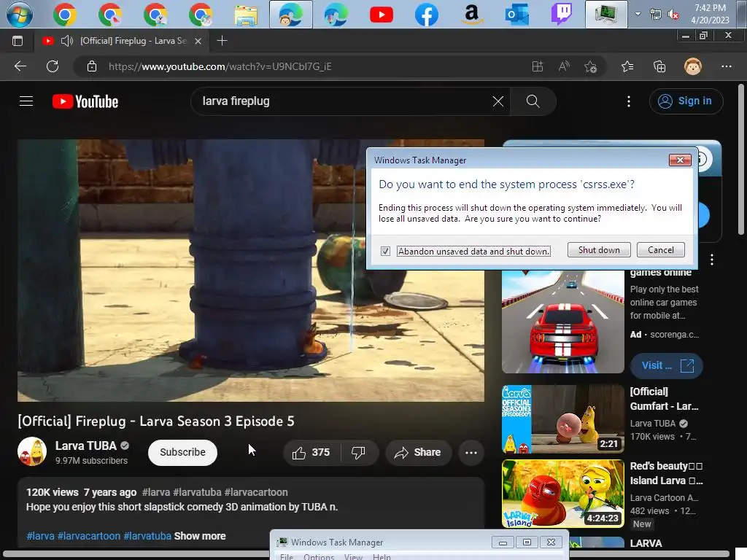Share the video
Image resolution: width=747 pixels, height=560 pixels.
(x=418, y=452)
